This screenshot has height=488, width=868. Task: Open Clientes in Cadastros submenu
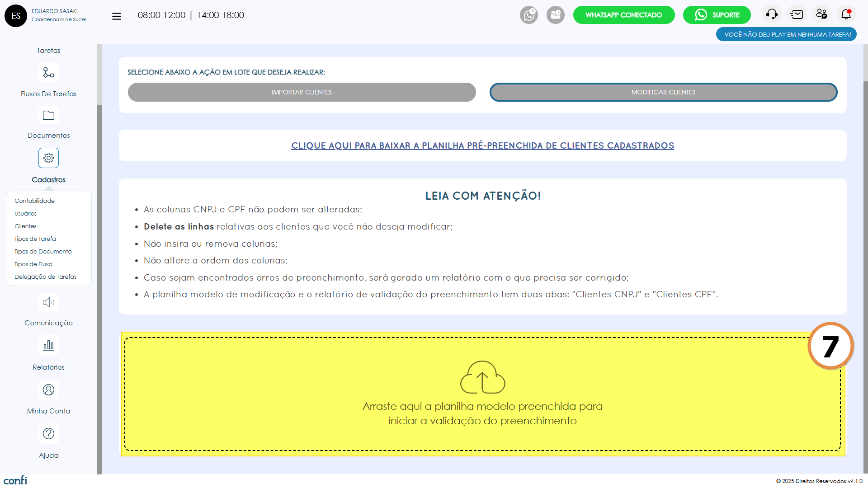click(x=25, y=226)
